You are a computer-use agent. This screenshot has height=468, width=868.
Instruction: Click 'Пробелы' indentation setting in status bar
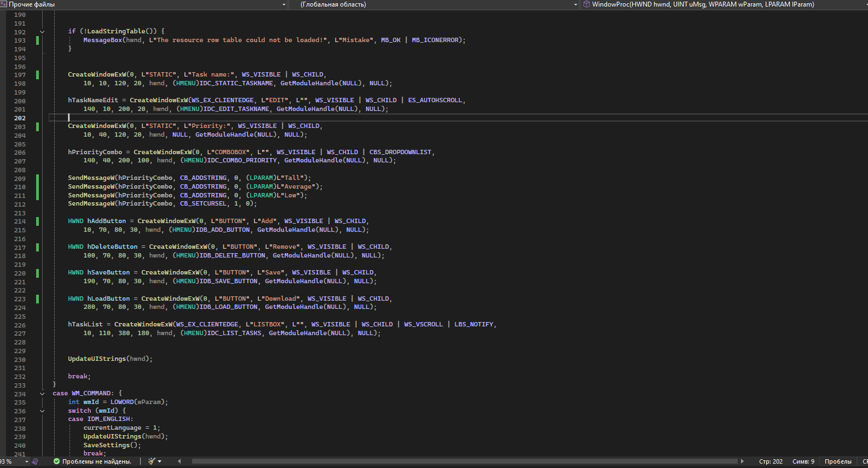pyautogui.click(x=838, y=461)
